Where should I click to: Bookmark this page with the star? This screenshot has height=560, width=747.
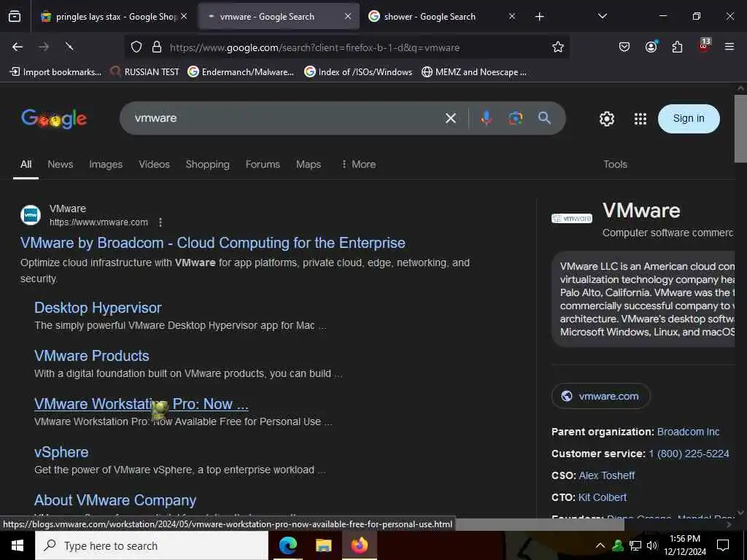click(558, 47)
